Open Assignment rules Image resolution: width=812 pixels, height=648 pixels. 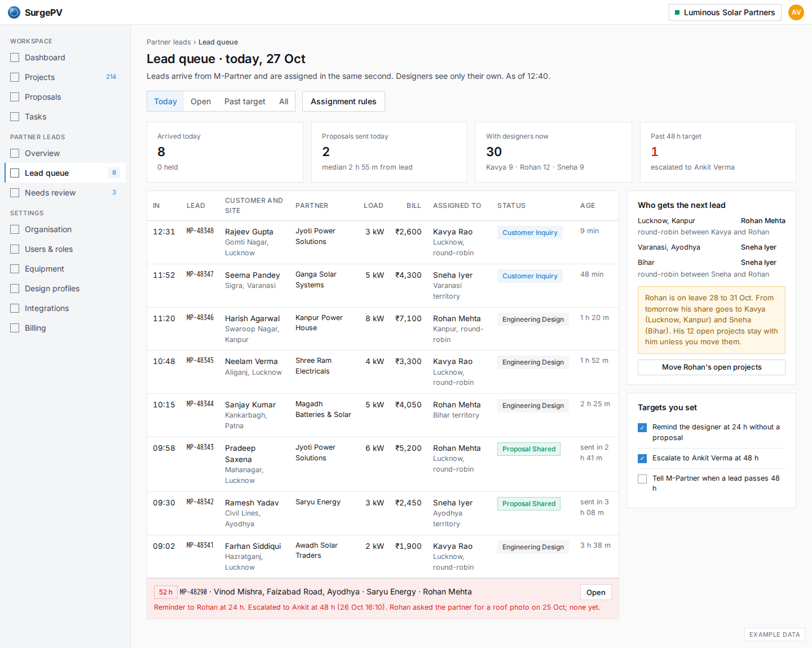click(343, 101)
